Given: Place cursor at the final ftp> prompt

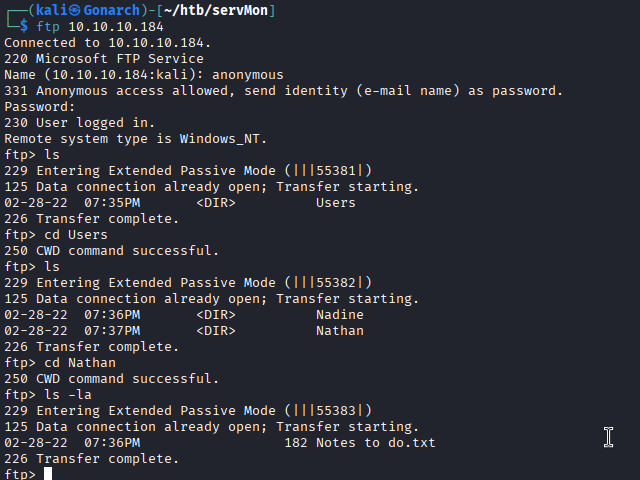Looking at the screenshot, I should point(47,474).
